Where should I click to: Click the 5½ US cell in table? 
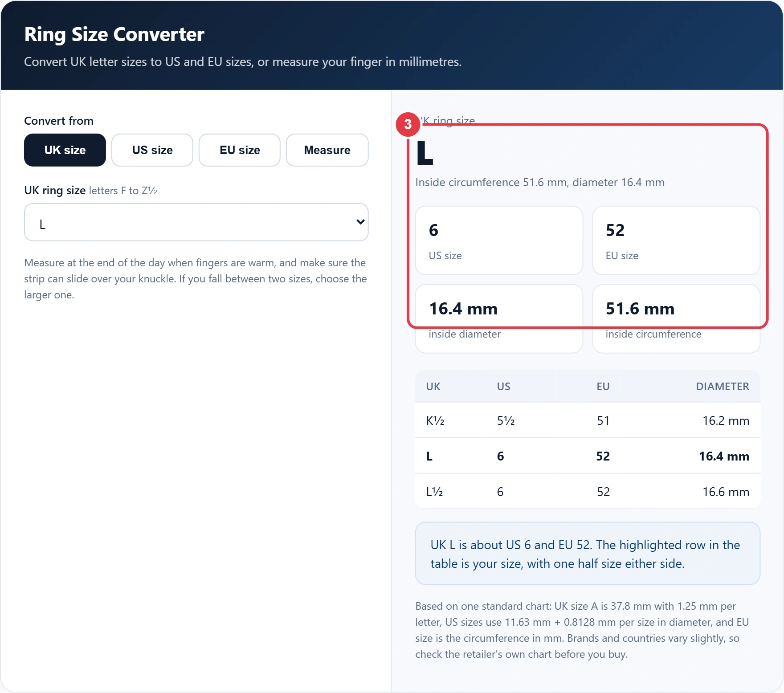(506, 420)
